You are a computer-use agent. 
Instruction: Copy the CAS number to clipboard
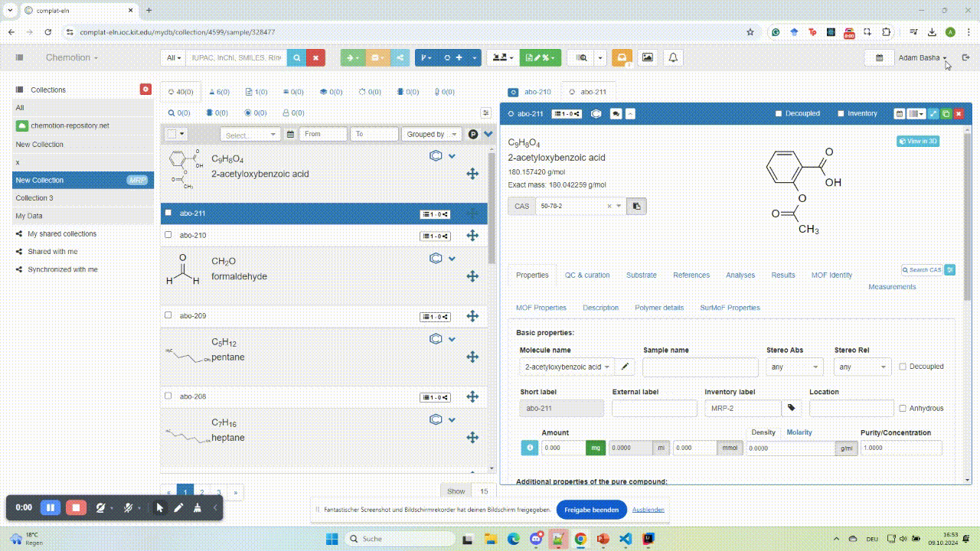[x=636, y=206]
